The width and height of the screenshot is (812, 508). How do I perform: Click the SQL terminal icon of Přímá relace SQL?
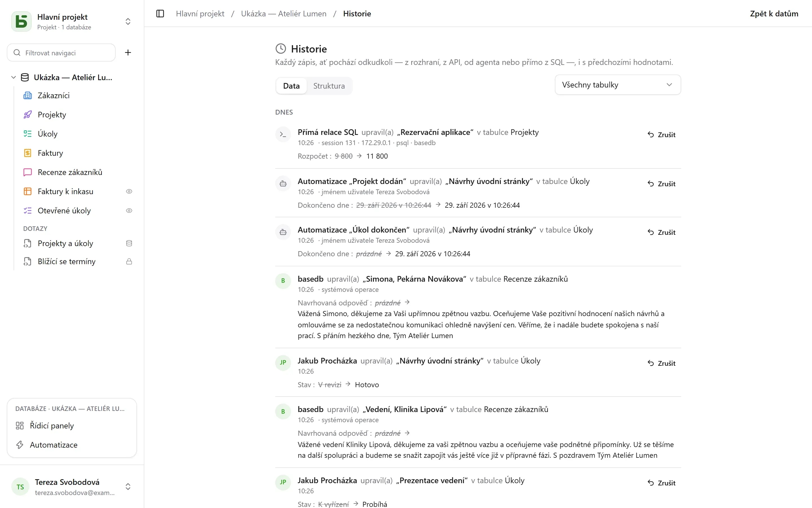283,134
